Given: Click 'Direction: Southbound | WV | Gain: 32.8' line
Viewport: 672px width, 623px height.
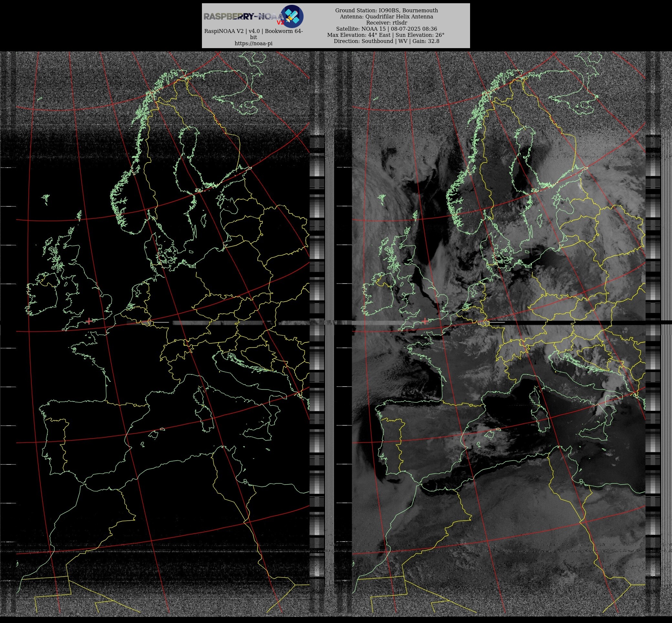Looking at the screenshot, I should point(386,41).
